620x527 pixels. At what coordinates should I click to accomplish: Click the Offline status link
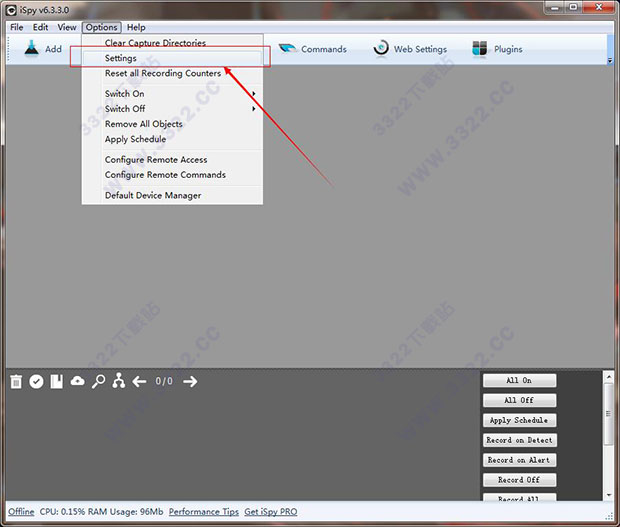point(21,512)
